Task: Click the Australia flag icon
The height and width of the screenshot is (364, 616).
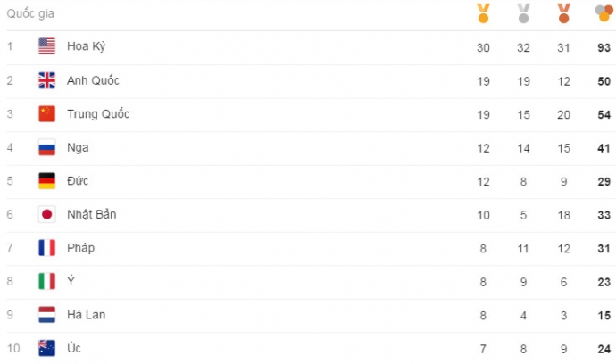Action: pyautogui.click(x=47, y=348)
